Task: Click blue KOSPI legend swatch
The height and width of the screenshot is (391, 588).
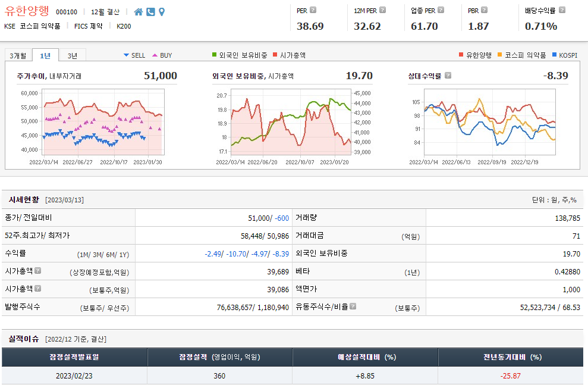Action: click(555, 55)
